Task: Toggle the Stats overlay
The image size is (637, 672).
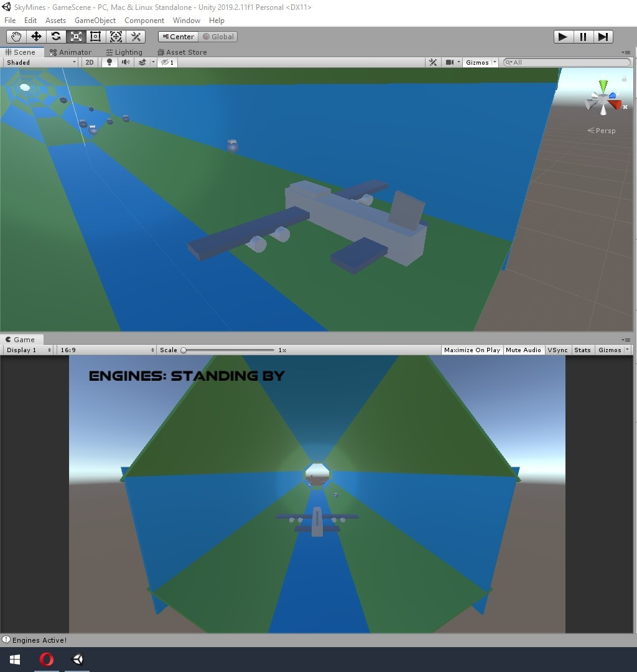Action: 583,350
